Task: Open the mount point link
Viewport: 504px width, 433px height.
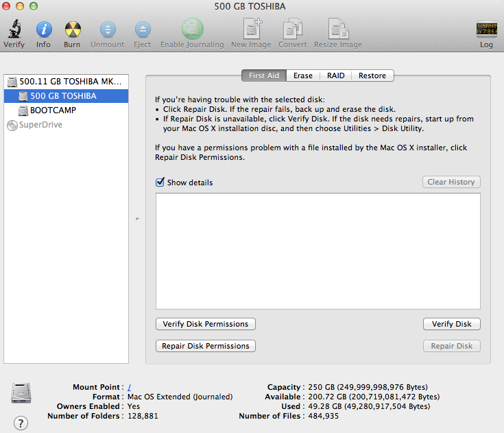Action: click(x=129, y=387)
